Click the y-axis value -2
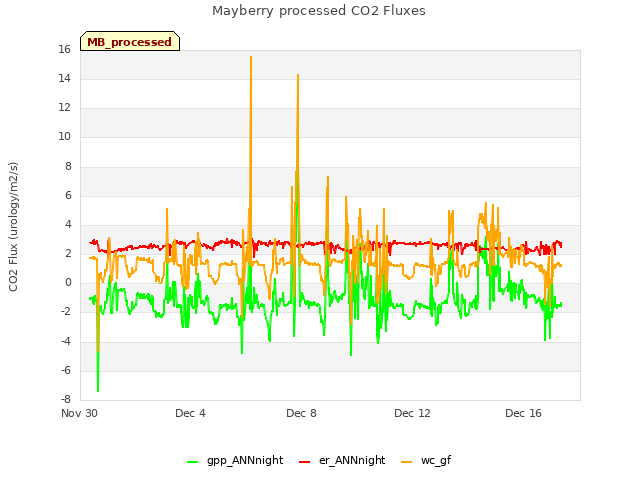Viewport: 640px width, 480px height. (x=66, y=312)
